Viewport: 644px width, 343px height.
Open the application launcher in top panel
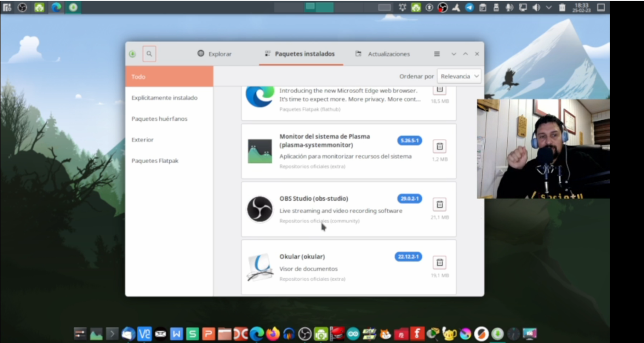click(x=7, y=7)
